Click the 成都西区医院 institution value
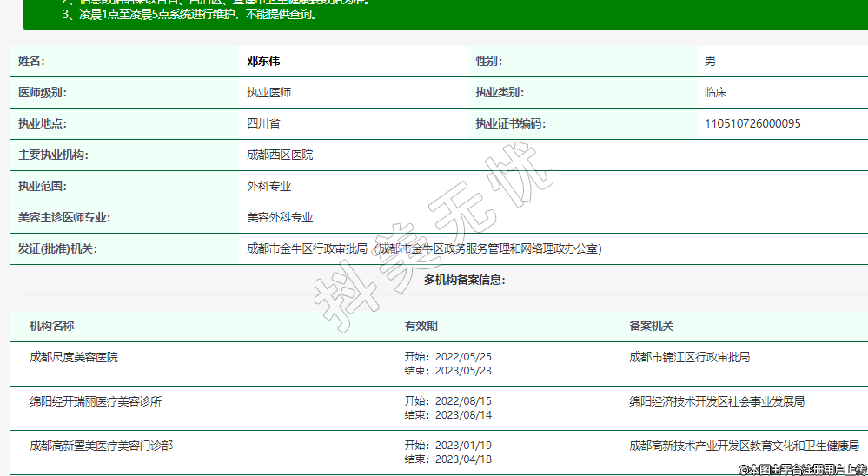This screenshot has width=868, height=476. pyautogui.click(x=280, y=155)
